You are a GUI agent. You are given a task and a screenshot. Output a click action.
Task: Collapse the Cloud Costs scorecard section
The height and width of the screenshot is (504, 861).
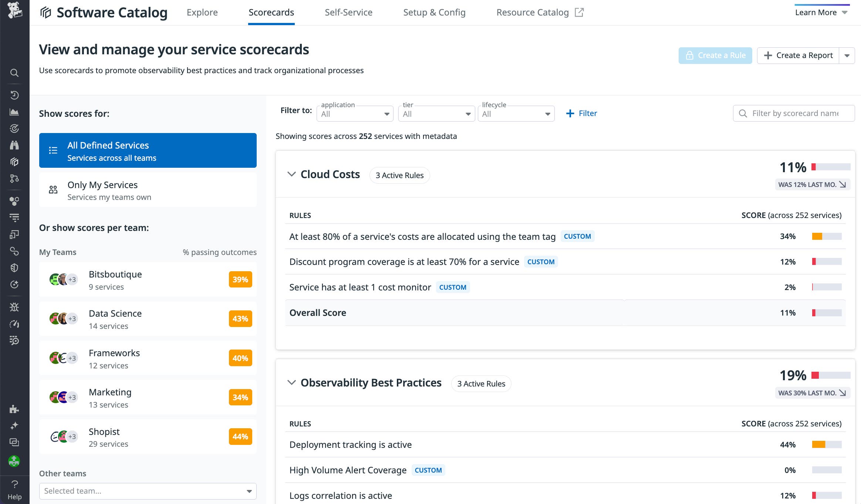point(292,174)
